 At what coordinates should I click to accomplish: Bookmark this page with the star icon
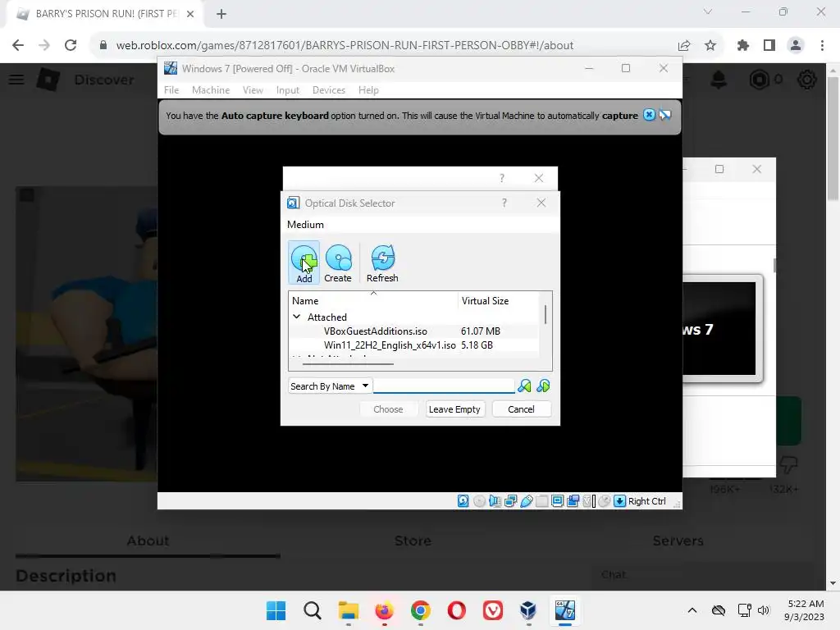(x=710, y=46)
